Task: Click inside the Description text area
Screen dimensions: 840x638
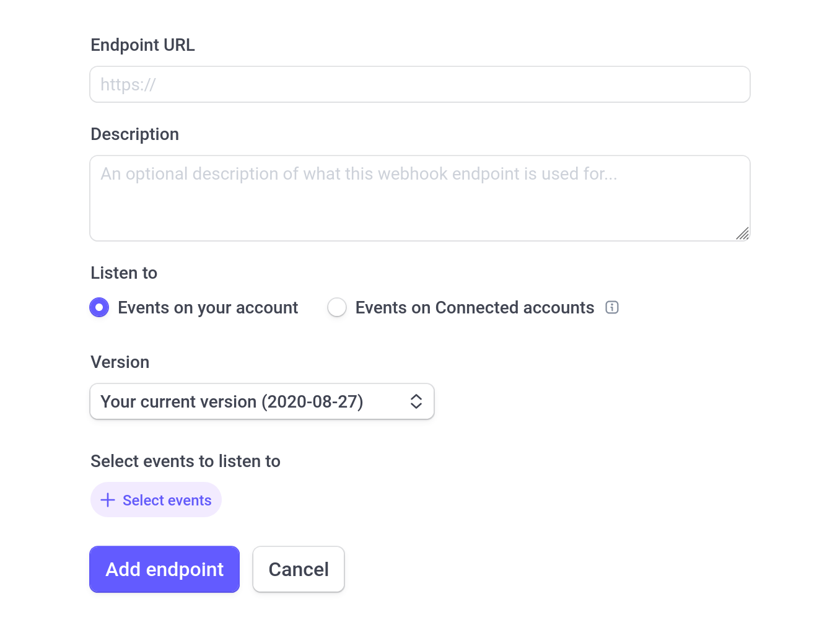Action: (x=420, y=198)
